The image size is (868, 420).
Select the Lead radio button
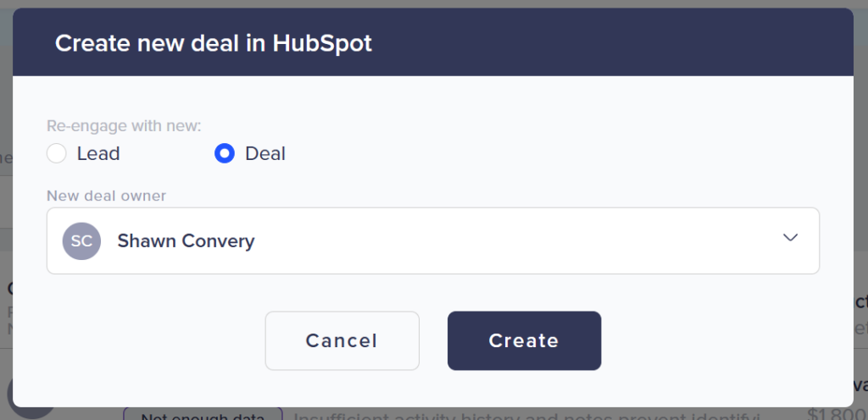(57, 153)
